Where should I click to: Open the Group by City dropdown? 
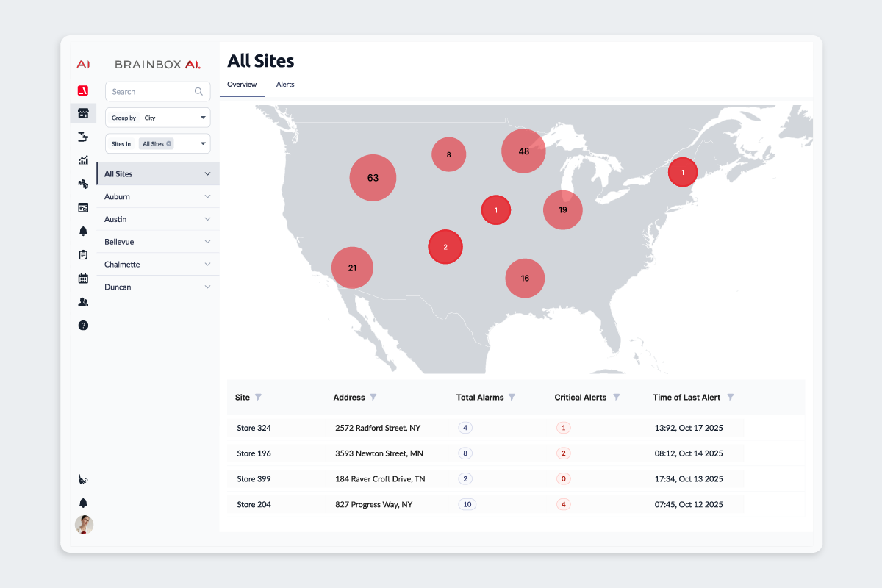point(157,117)
